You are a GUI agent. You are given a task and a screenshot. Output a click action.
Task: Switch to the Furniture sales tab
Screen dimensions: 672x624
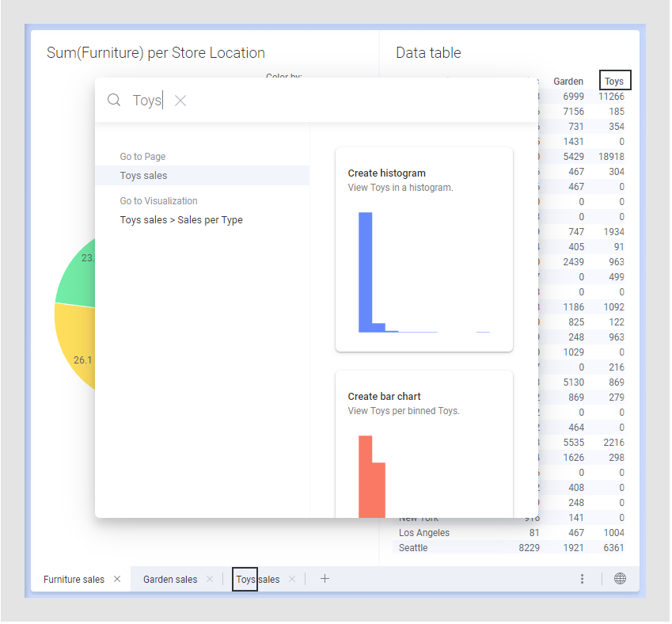pos(74,579)
